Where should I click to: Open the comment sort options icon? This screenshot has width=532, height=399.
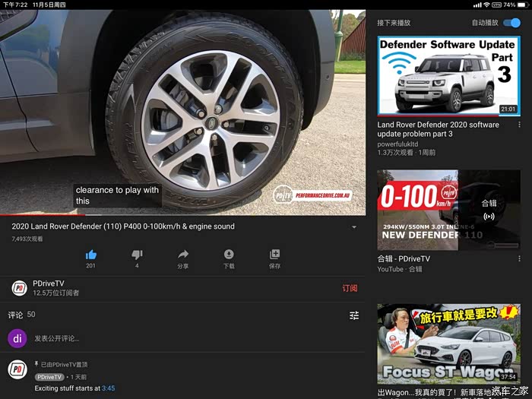click(354, 315)
